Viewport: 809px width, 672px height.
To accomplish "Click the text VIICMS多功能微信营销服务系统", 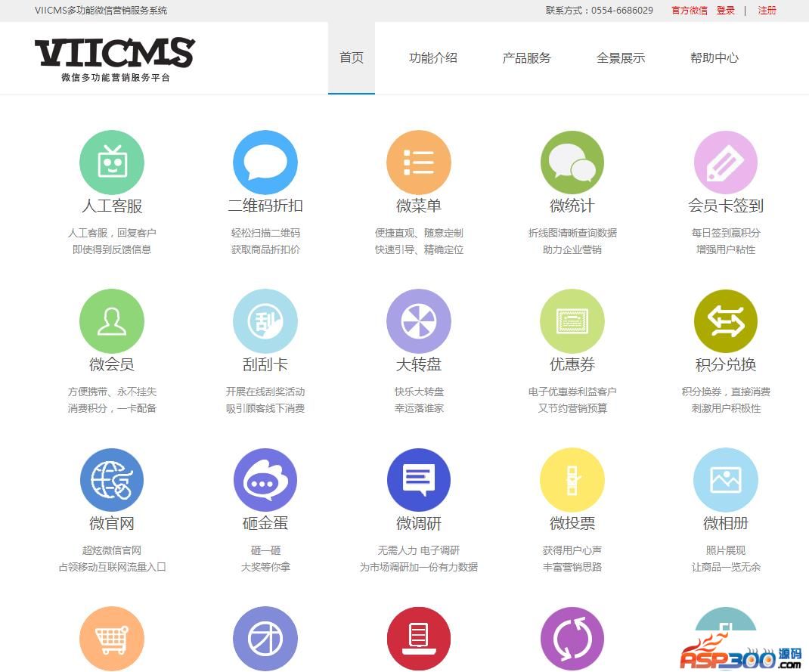I will click(101, 11).
